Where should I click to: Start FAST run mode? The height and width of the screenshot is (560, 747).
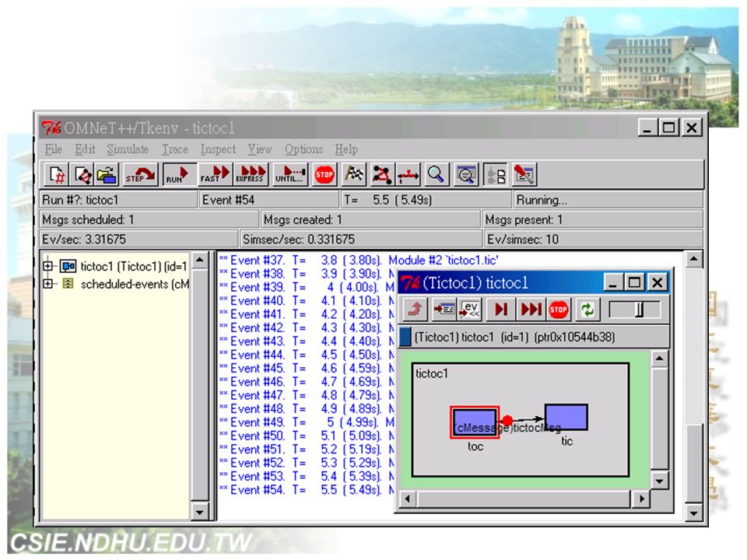pyautogui.click(x=215, y=175)
